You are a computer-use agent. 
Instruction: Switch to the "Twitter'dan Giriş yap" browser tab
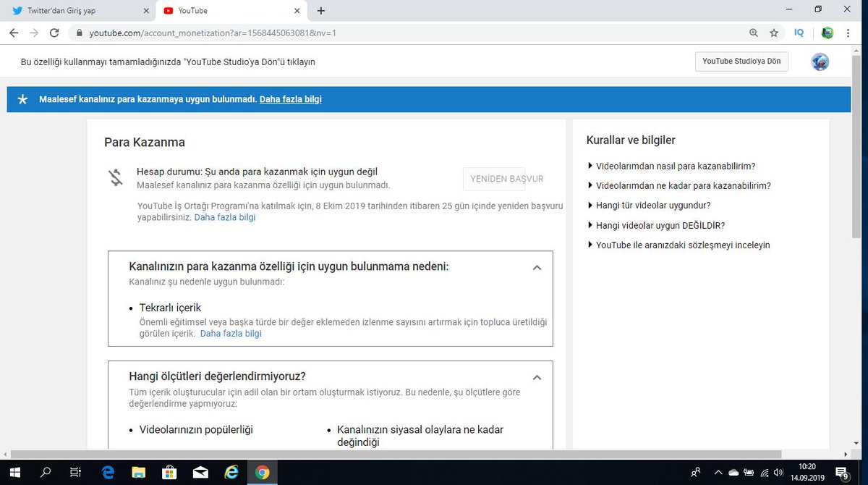click(x=80, y=11)
